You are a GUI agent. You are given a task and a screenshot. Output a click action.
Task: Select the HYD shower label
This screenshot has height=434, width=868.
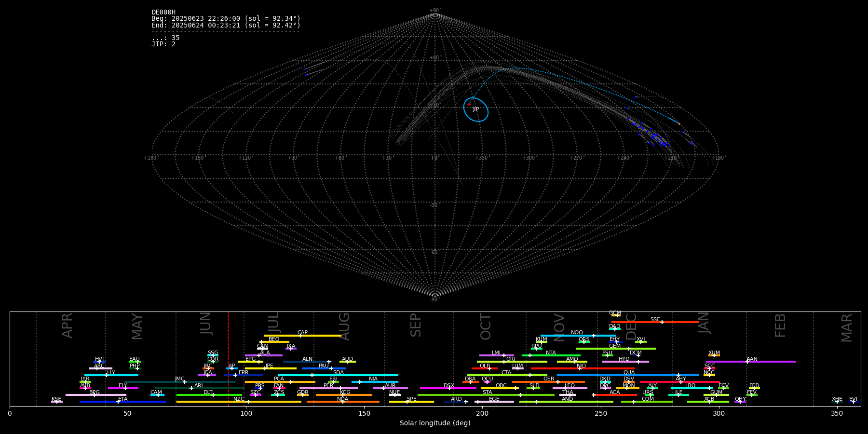click(624, 359)
